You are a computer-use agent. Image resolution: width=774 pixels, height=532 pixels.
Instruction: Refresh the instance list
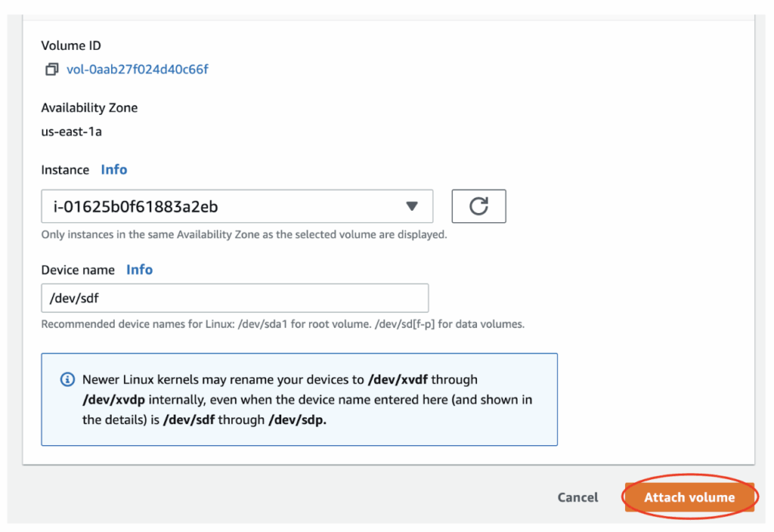(478, 206)
